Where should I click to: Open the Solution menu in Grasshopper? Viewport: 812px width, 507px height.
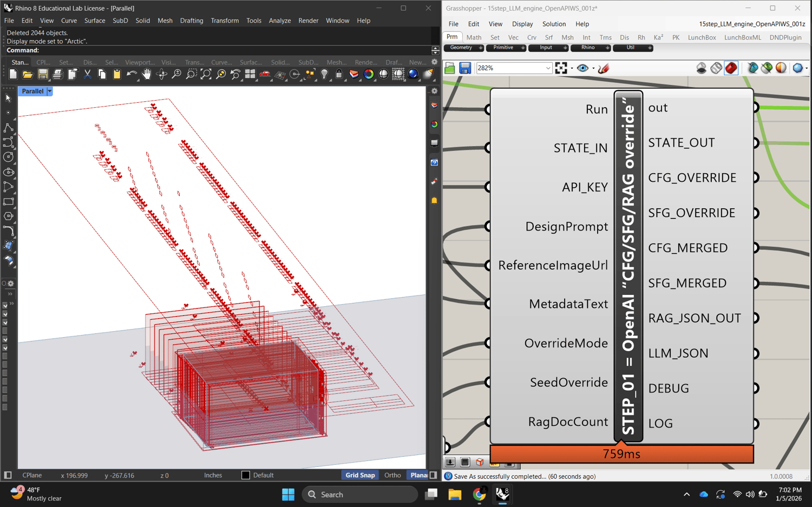554,24
